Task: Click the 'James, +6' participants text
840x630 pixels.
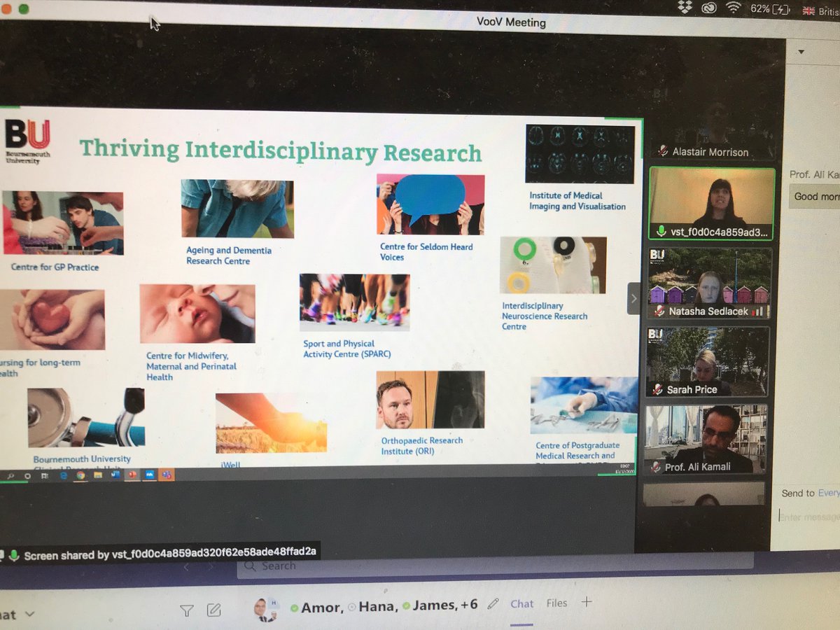Action: click(444, 604)
